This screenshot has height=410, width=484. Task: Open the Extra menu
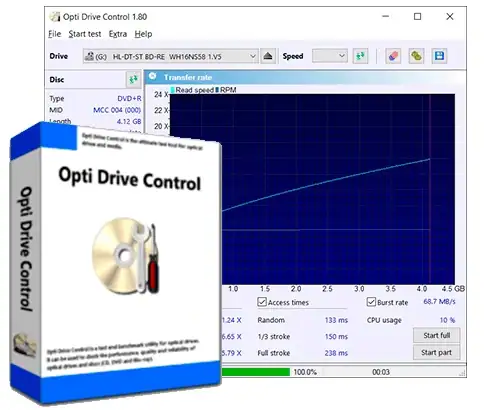tap(118, 34)
